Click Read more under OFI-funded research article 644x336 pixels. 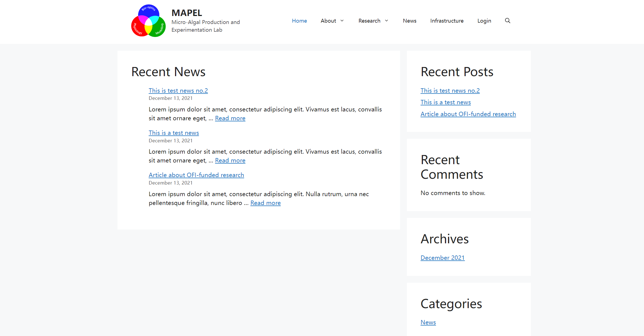click(265, 203)
